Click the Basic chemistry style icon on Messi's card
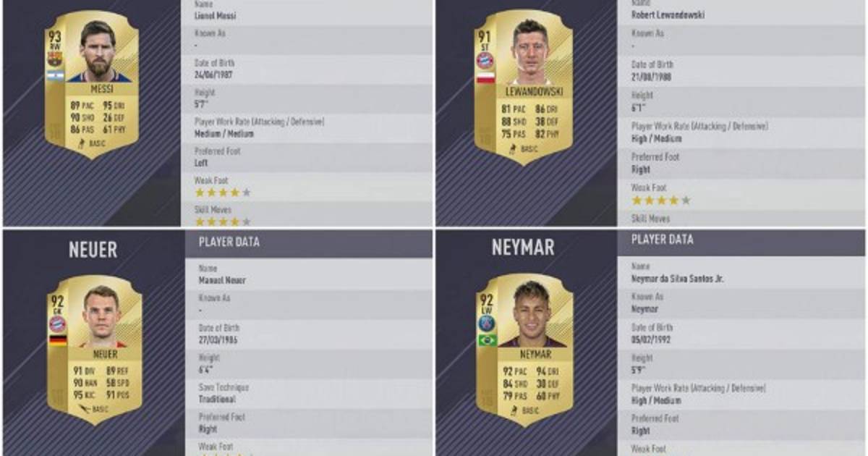This screenshot has width=868, height=456. [x=81, y=143]
